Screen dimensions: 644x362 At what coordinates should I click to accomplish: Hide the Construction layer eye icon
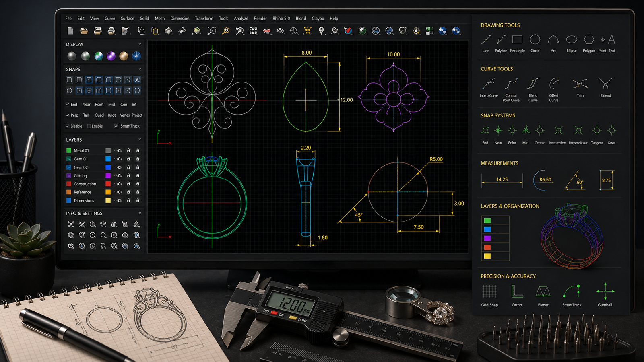pyautogui.click(x=119, y=184)
